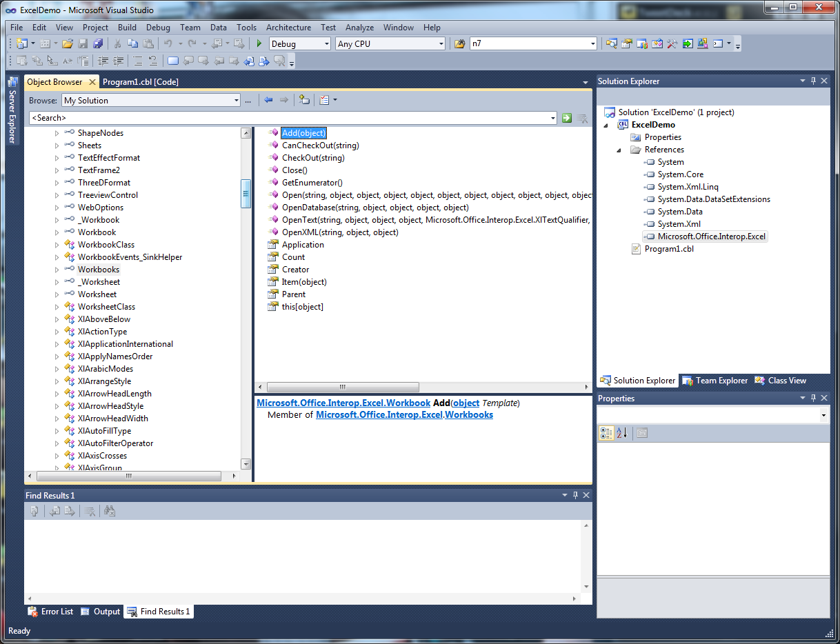
Task: Click the ellipsis edit custom component button
Action: 248,101
